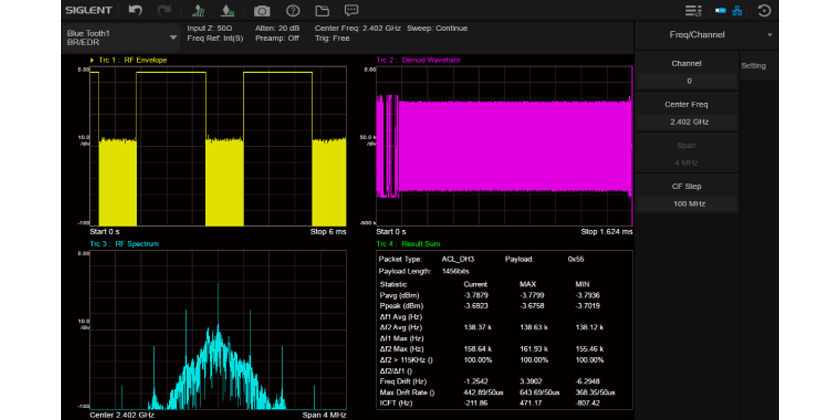Click the Sweep: Continue status text
840x420 pixels.
click(x=437, y=28)
